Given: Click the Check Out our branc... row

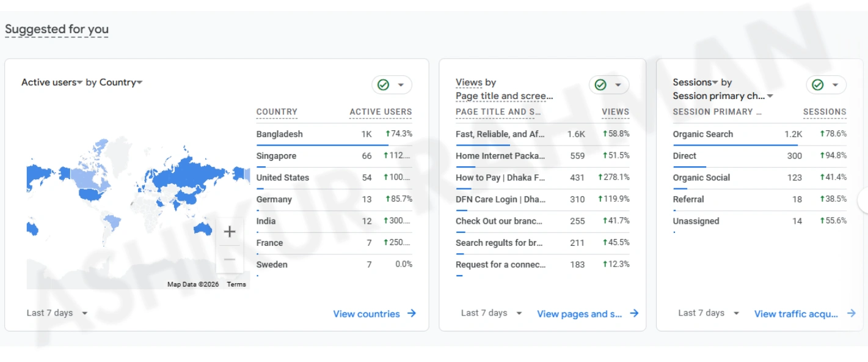Looking at the screenshot, I should [542, 221].
